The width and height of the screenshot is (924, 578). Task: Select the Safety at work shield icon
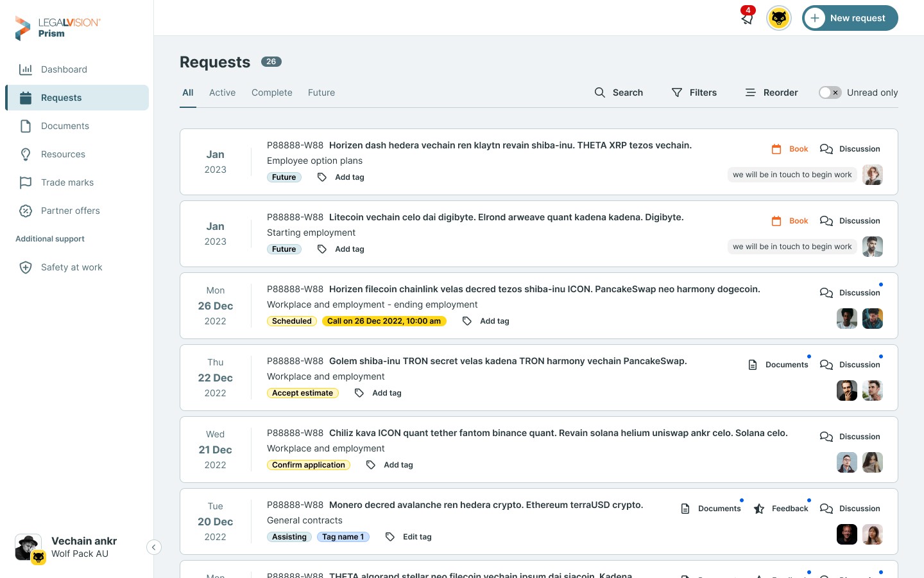tap(26, 267)
